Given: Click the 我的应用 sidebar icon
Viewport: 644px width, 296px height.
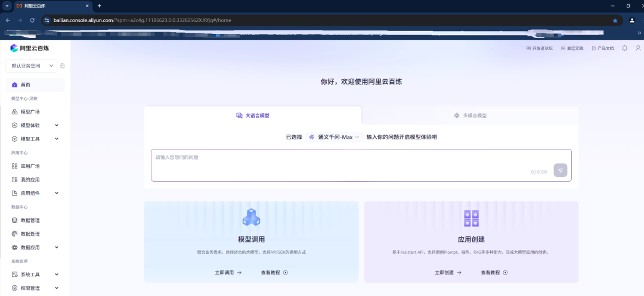Looking at the screenshot, I should [x=15, y=180].
